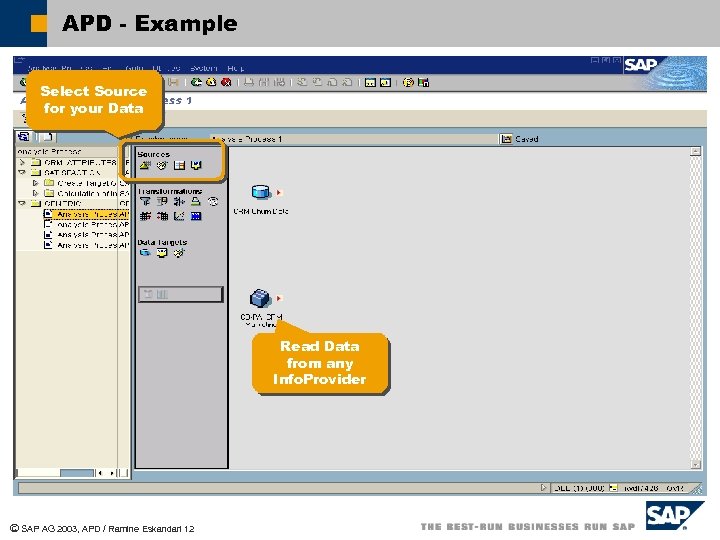
Task: Click the red output arrow beside the cube node
Action: 279,298
